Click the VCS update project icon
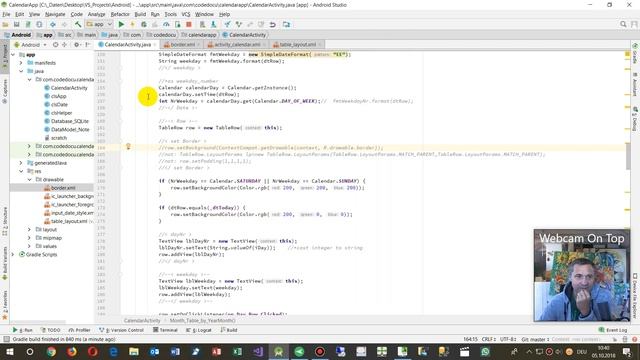Screen dimensions: 640x360 227,24
